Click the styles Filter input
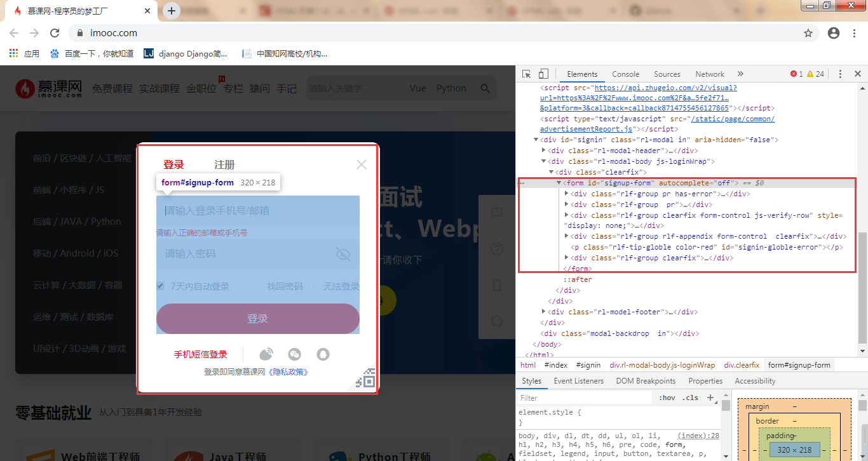This screenshot has height=461, width=868. (585, 398)
